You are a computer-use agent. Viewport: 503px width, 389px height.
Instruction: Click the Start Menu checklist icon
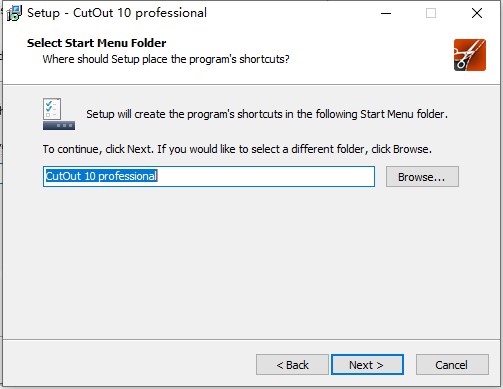pyautogui.click(x=59, y=114)
